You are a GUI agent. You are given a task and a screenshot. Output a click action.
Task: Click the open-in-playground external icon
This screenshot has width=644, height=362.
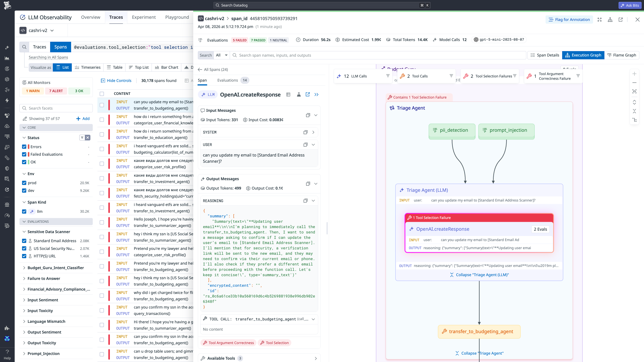308,94
